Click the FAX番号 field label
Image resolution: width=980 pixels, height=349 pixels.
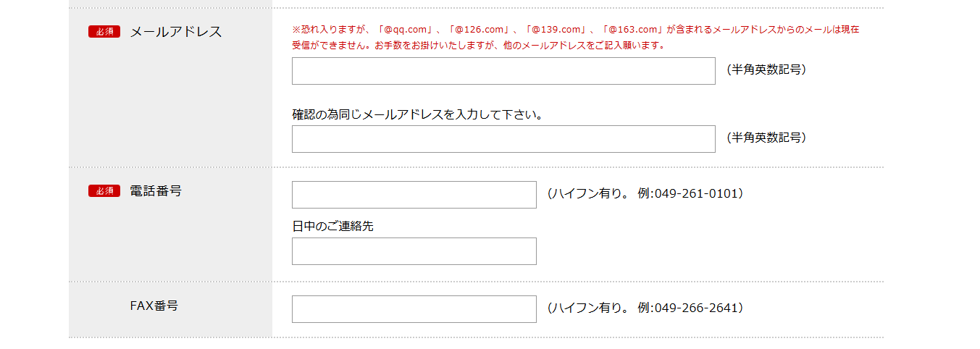click(x=154, y=306)
